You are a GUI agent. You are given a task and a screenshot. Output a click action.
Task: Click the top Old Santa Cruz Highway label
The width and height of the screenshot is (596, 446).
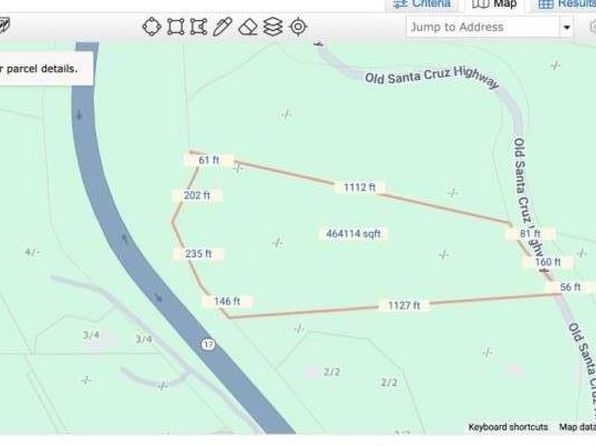click(431, 77)
